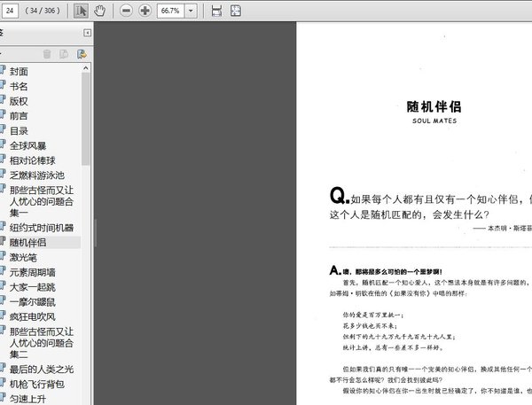Select the text selection cursor tool
The width and height of the screenshot is (532, 405).
click(x=81, y=11)
